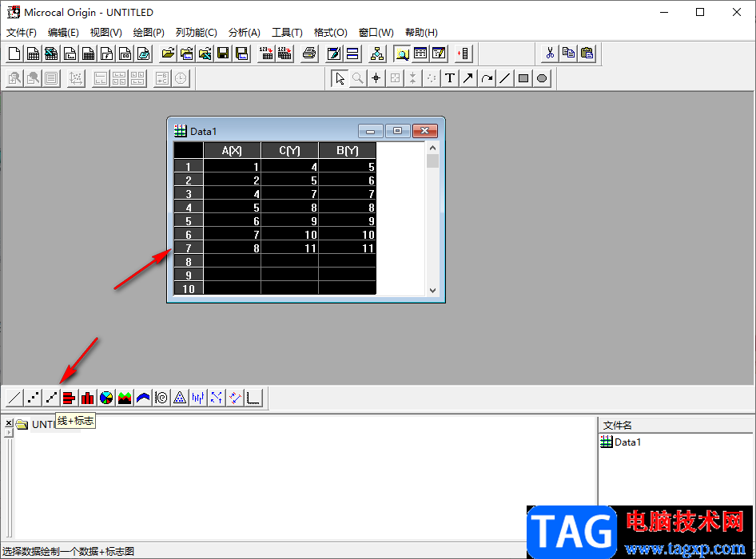Select the Curved Arrow tool
Viewport: 756px width, 559px height.
(x=487, y=78)
